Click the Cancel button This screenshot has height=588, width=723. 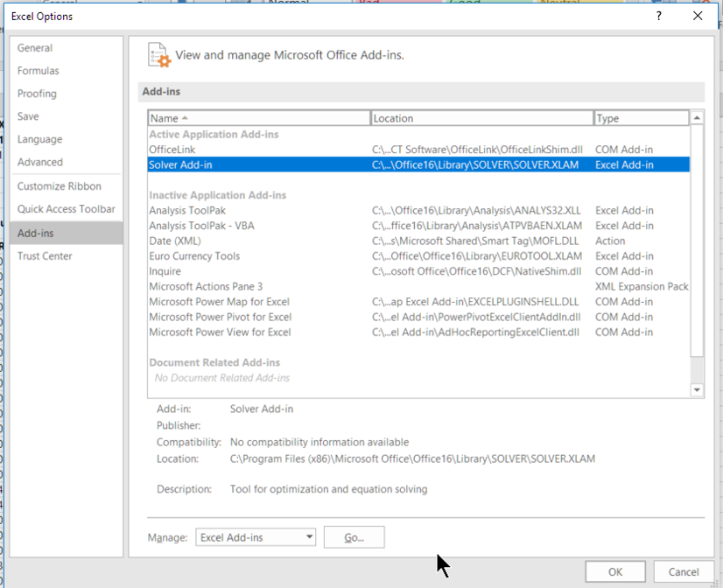coord(684,572)
